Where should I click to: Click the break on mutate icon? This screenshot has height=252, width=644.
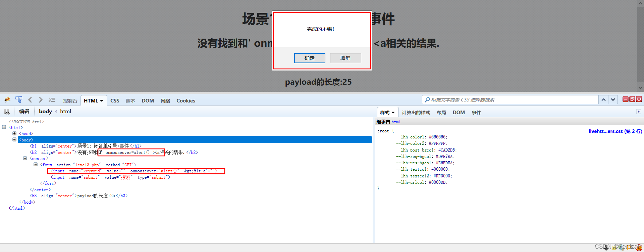pyautogui.click(x=7, y=112)
